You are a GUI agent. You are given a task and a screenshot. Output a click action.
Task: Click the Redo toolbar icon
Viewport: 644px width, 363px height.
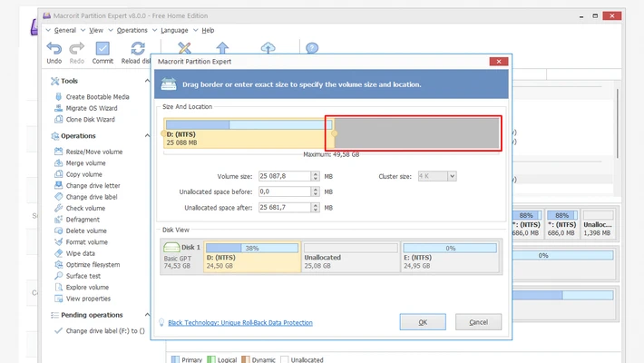pos(76,48)
